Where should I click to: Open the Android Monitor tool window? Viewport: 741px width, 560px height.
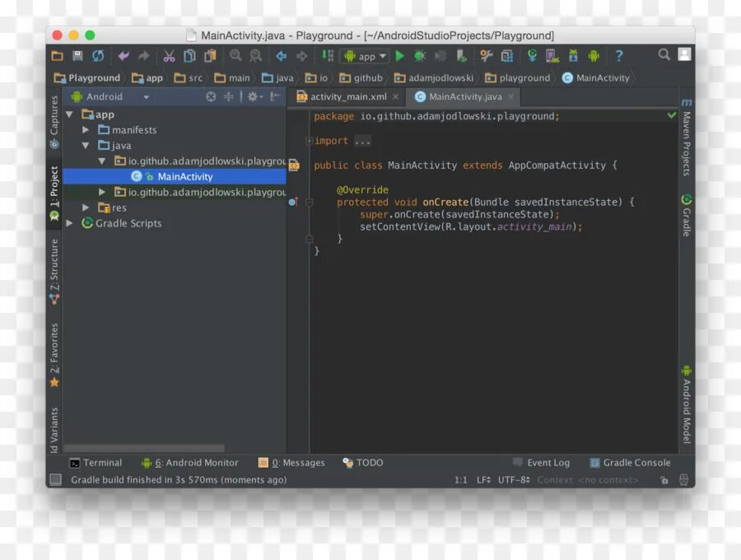point(190,463)
